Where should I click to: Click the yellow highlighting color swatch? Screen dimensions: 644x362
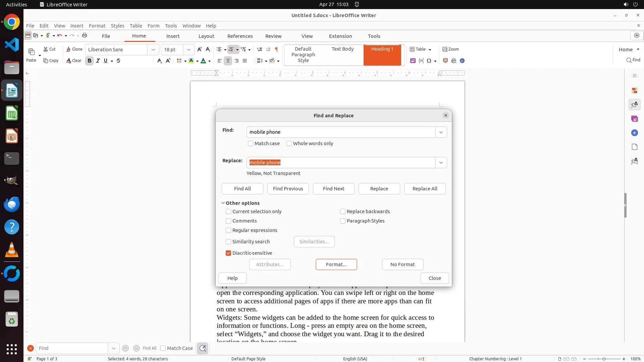tap(191, 61)
